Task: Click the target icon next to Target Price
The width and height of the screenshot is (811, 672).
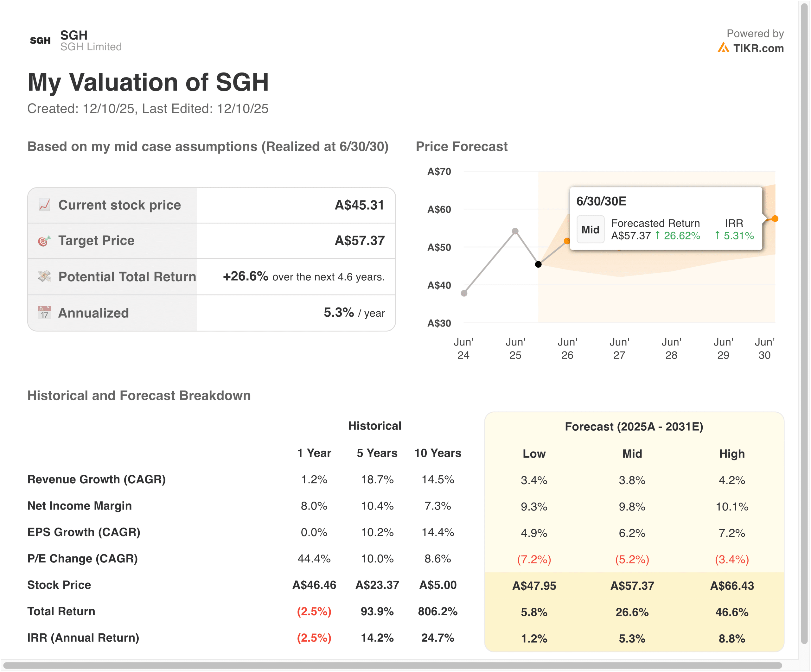Action: pos(44,240)
